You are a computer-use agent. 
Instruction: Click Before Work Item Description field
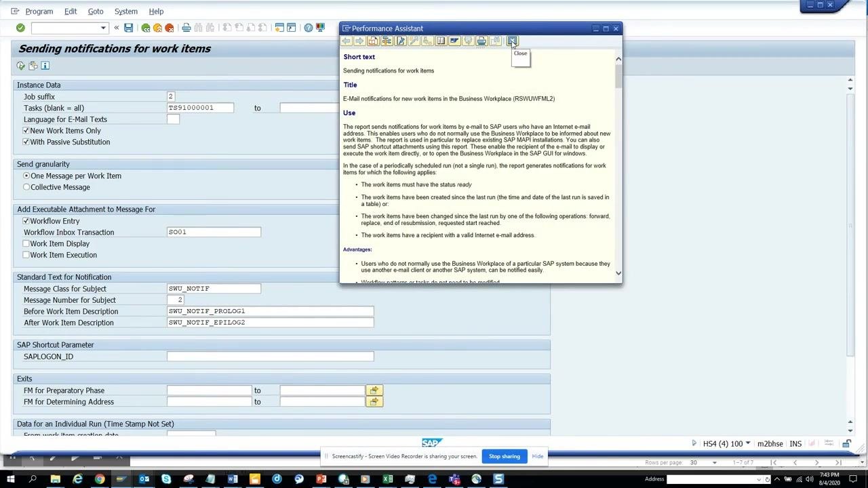pos(270,311)
